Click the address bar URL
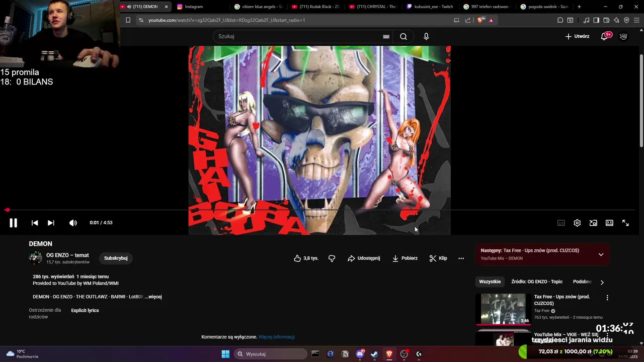 click(226, 20)
